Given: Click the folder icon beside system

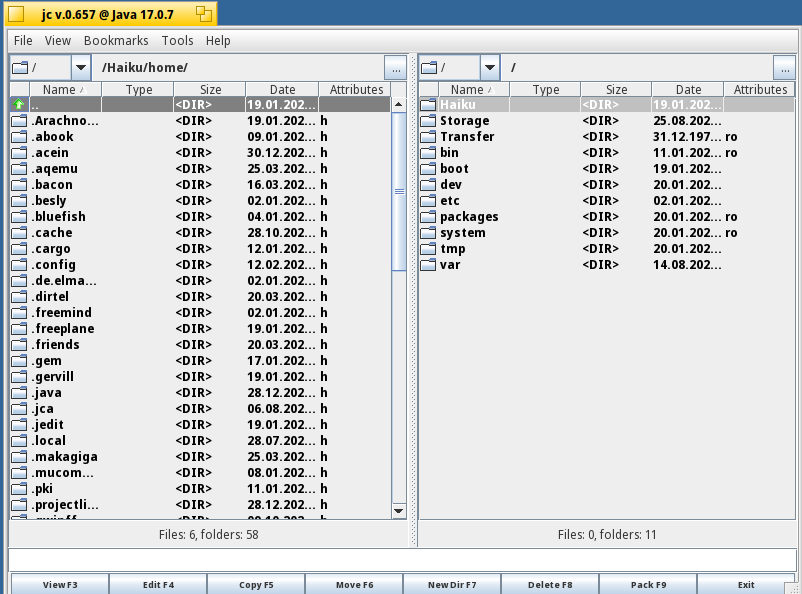Looking at the screenshot, I should click(x=428, y=233).
